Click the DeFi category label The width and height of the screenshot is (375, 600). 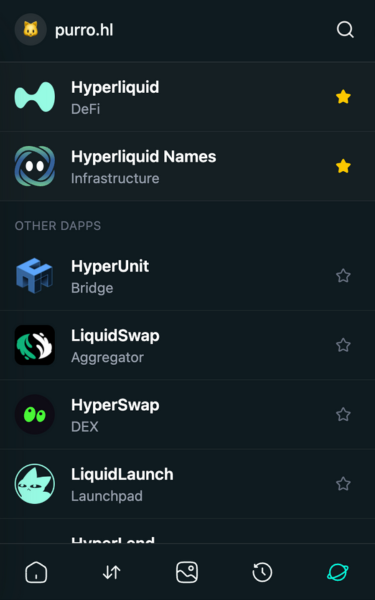[x=86, y=109]
